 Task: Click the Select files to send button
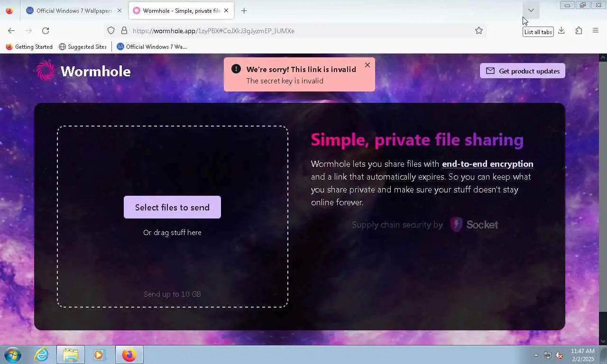172,207
